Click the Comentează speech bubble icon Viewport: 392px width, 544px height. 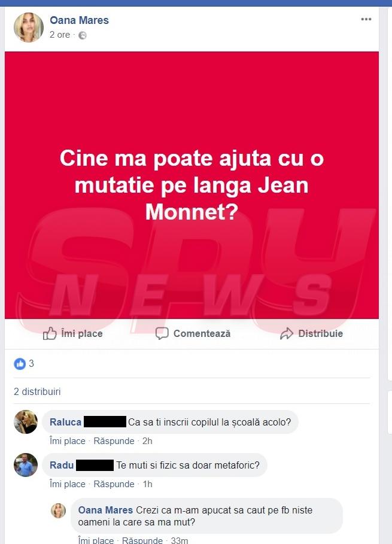pyautogui.click(x=162, y=333)
